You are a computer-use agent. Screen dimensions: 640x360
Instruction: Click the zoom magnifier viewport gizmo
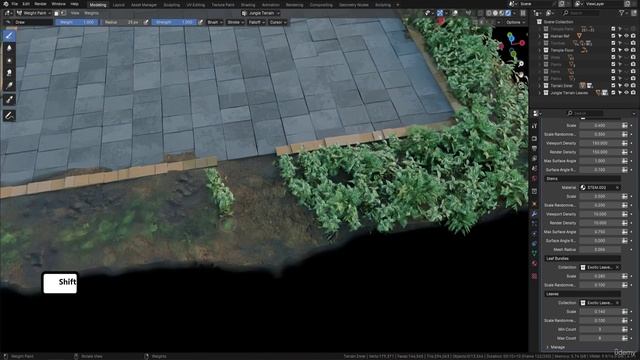point(521,64)
